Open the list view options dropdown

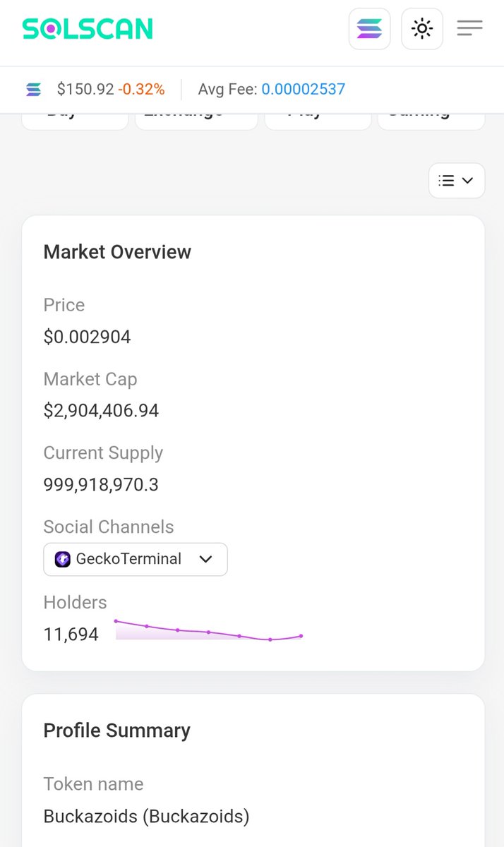(457, 181)
